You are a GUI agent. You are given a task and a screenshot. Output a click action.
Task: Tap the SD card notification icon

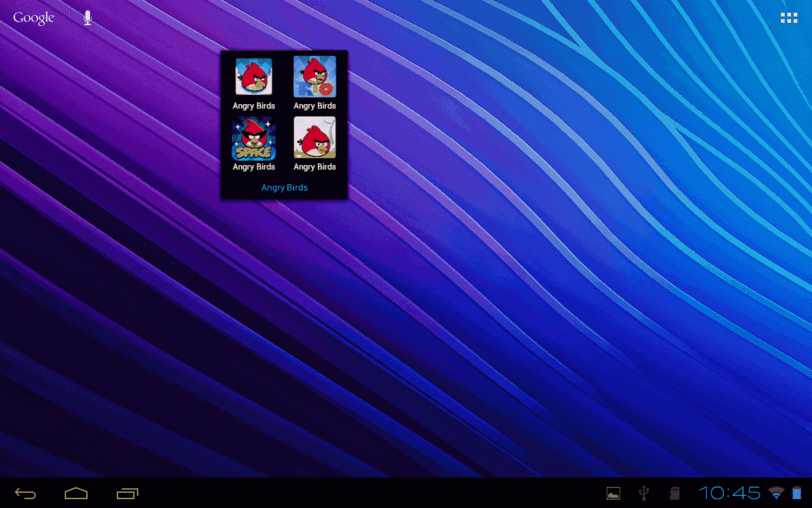click(x=675, y=493)
